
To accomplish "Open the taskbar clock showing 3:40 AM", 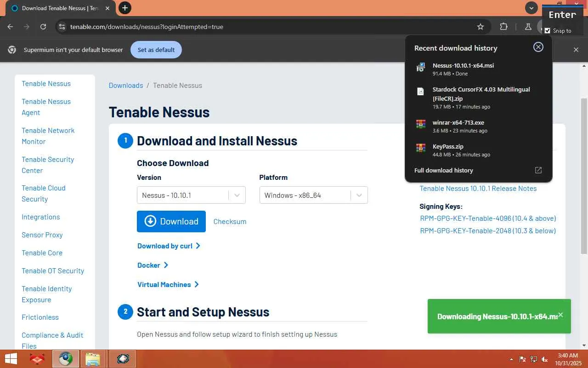I will point(568,359).
